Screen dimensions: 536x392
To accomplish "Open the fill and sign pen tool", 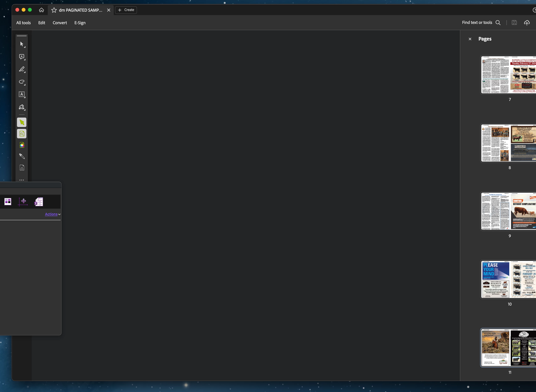I will click(x=22, y=107).
